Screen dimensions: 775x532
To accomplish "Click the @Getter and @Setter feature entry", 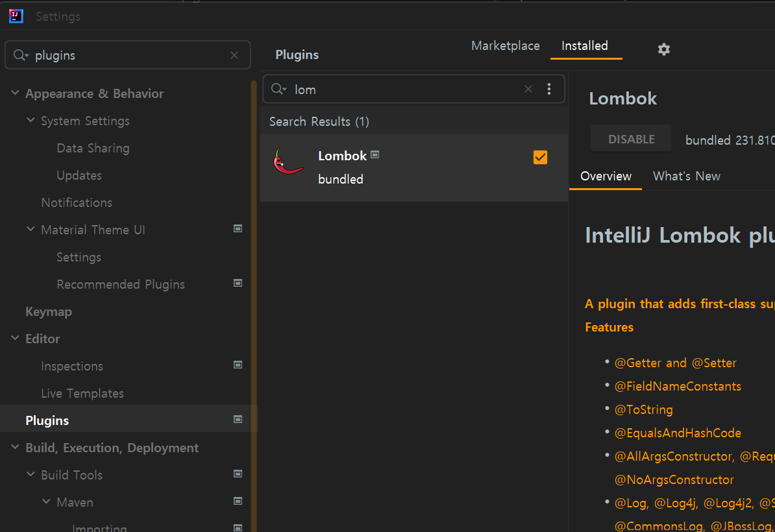I will point(675,363).
